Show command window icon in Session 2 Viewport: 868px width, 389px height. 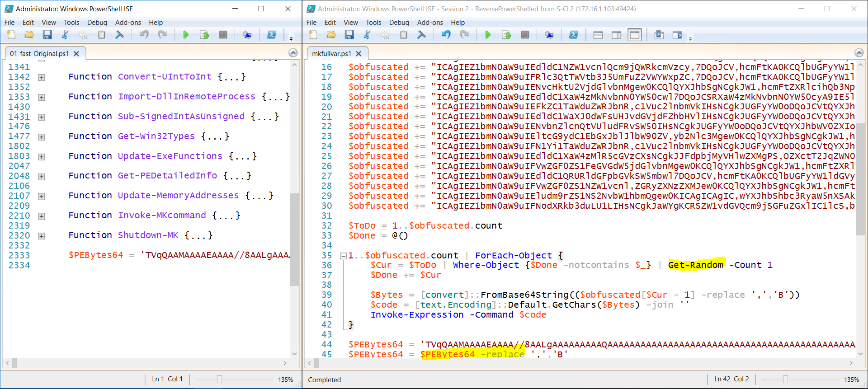coord(659,35)
